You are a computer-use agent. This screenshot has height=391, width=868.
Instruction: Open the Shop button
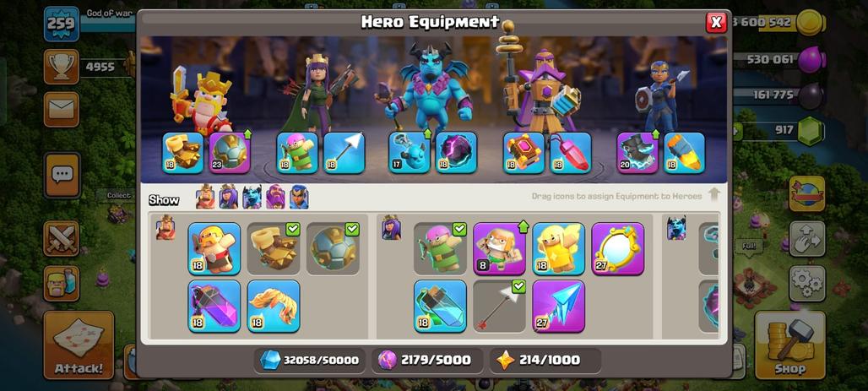[x=790, y=345]
